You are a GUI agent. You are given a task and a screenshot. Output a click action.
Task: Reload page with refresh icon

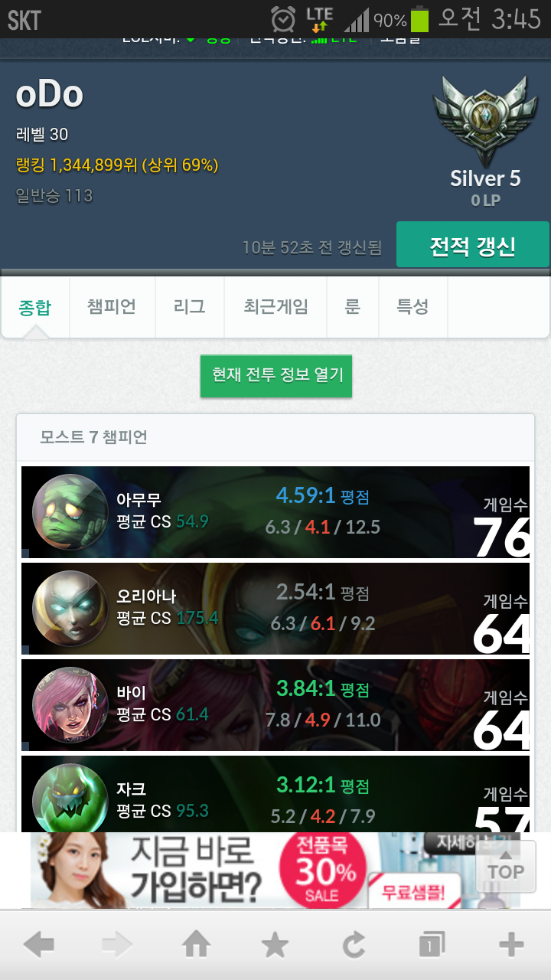(x=354, y=945)
